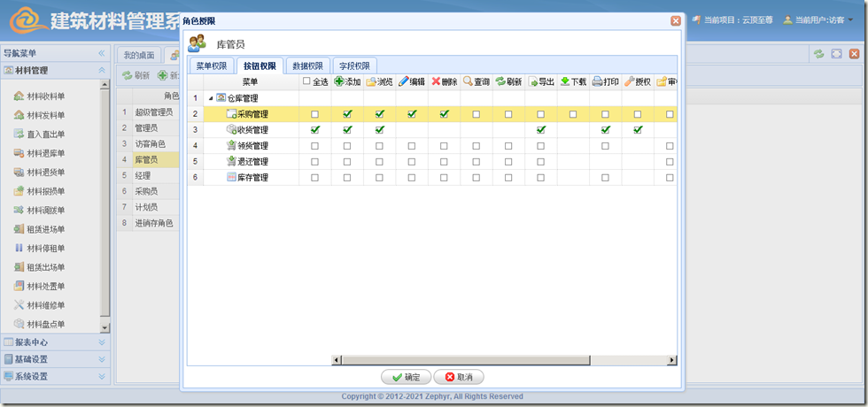This screenshot has height=407, width=868.
Task: Click the 材料收料单 icon in sidebar
Action: point(19,96)
